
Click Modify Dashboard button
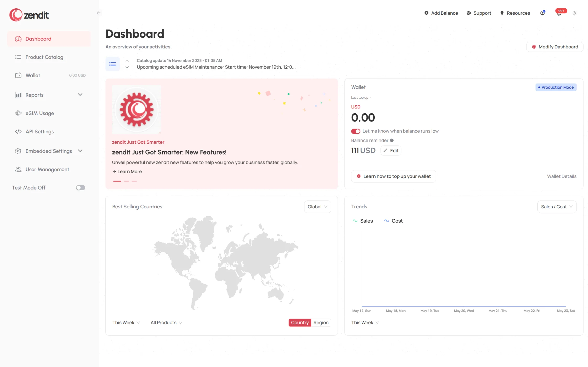pyautogui.click(x=555, y=47)
